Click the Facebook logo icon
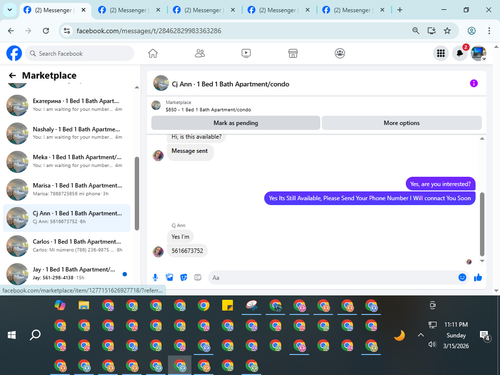Viewport: 500px width, 375px height. click(14, 53)
